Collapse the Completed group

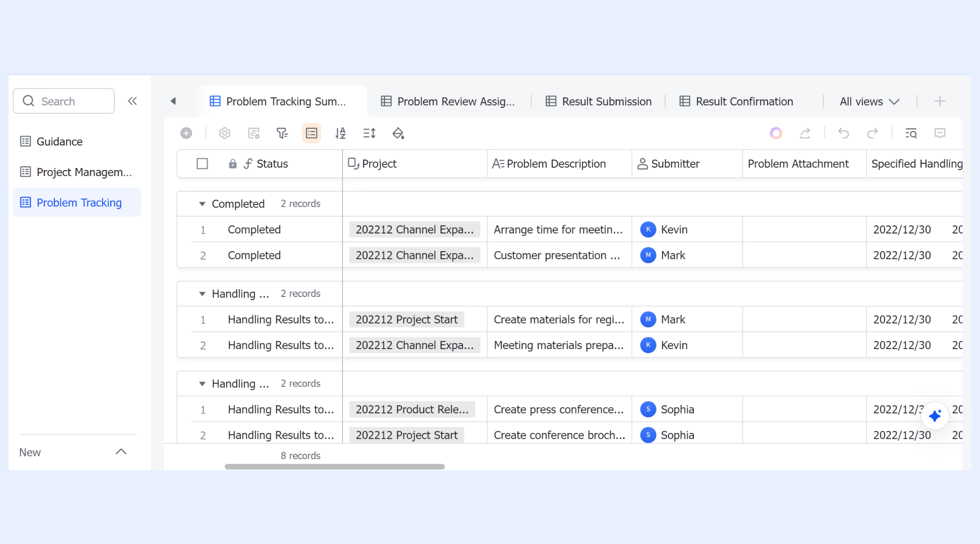point(202,204)
